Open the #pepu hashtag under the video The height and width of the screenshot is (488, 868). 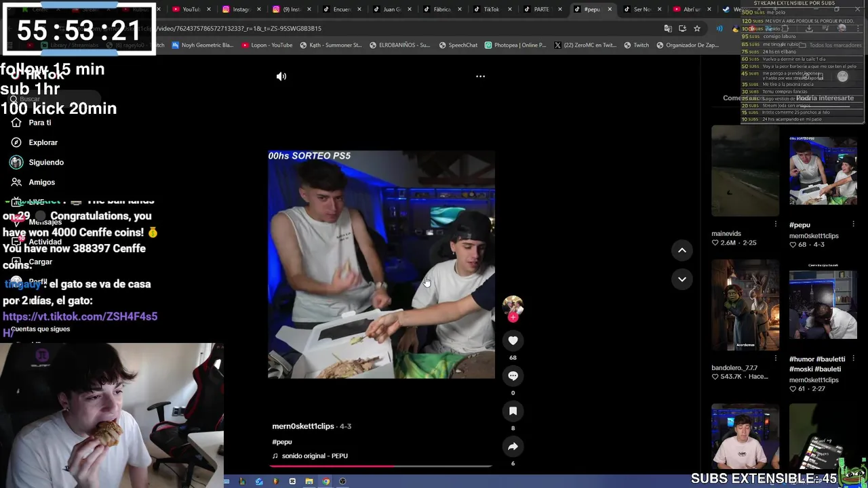pyautogui.click(x=282, y=442)
